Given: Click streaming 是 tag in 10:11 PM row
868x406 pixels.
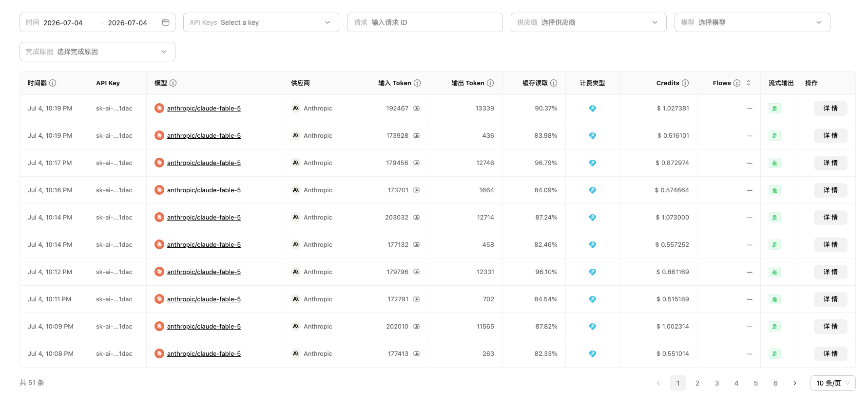Looking at the screenshot, I should click(x=774, y=299).
